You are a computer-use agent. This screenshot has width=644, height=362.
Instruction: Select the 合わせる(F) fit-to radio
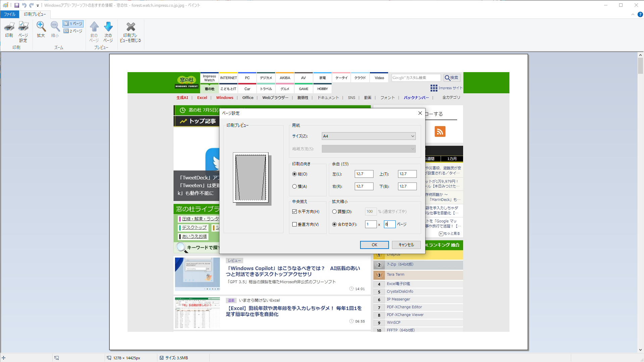(x=335, y=224)
